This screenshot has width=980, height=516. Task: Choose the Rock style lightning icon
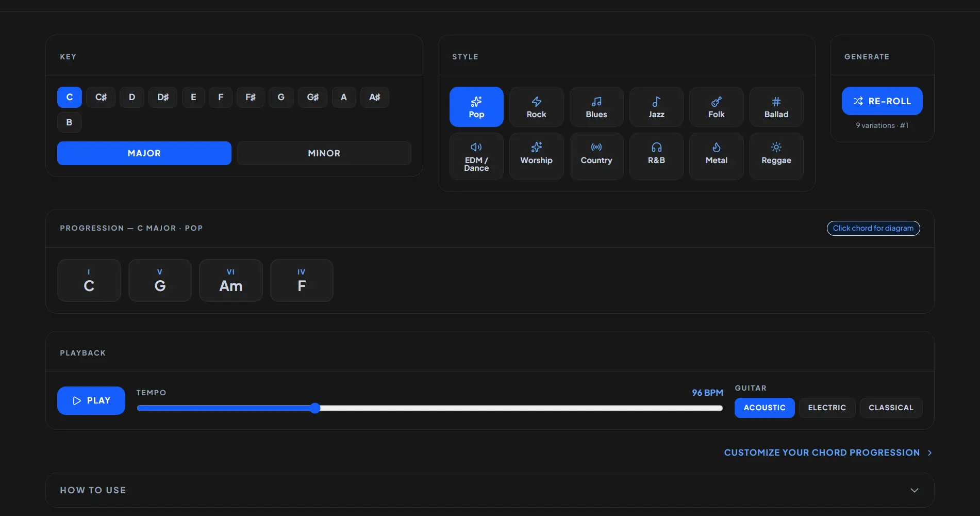coord(536,101)
